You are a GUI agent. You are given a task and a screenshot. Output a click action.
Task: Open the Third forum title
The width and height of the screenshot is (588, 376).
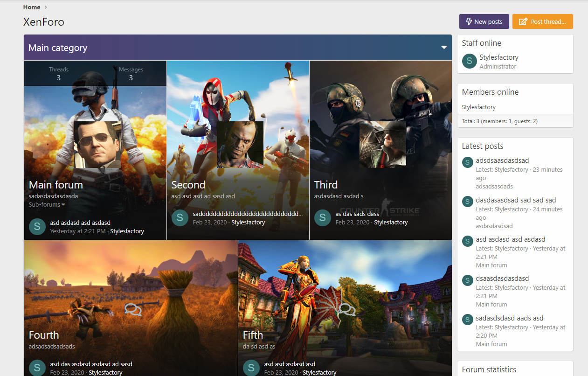click(x=325, y=185)
